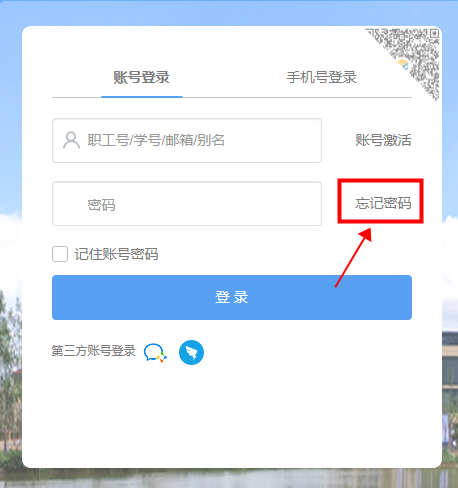Screen dimensions: 458x488
Task: Switch to the 手机号登录 tab
Action: click(322, 77)
